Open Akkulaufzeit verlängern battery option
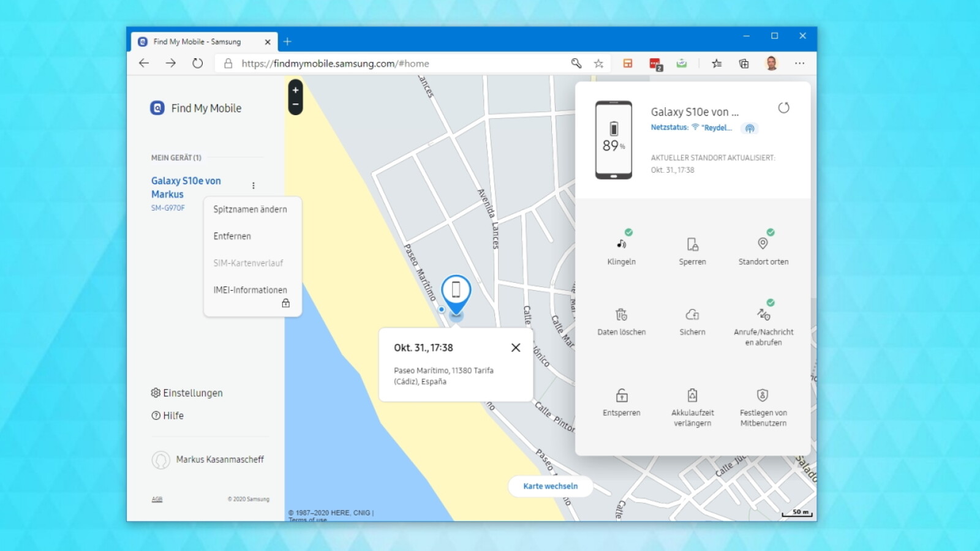The image size is (980, 551). (x=692, y=407)
